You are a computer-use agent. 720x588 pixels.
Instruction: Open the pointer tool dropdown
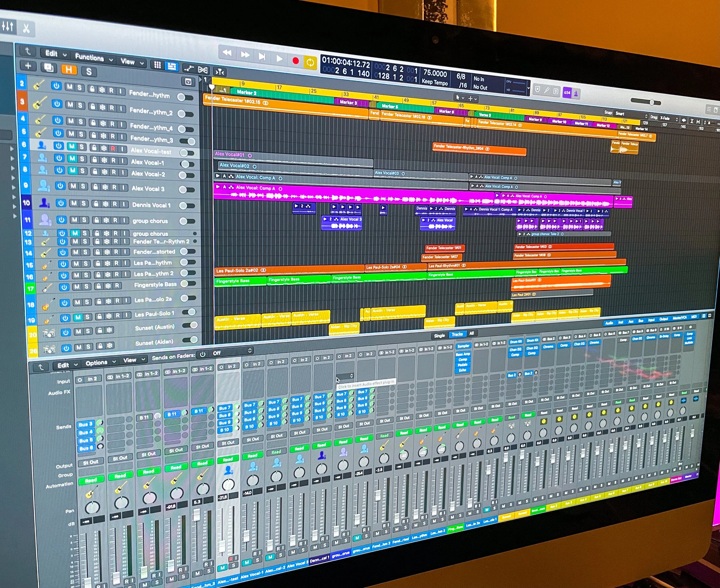point(460,98)
